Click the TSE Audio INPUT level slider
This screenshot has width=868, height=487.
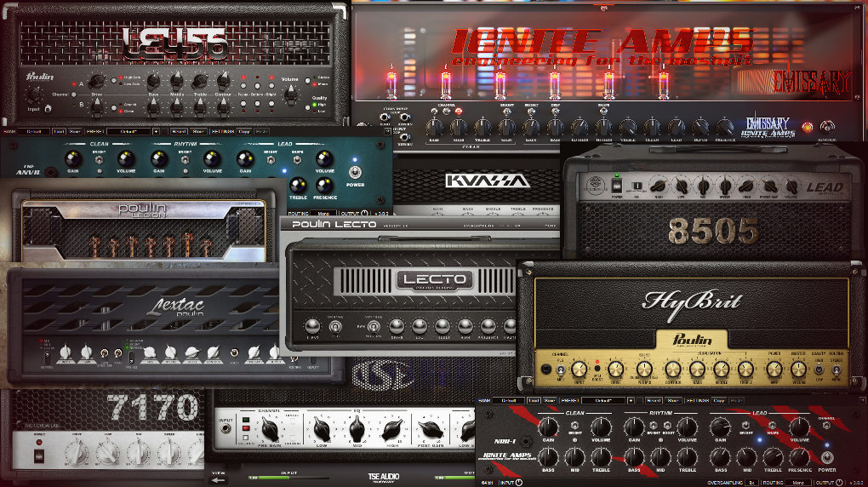coord(288,478)
